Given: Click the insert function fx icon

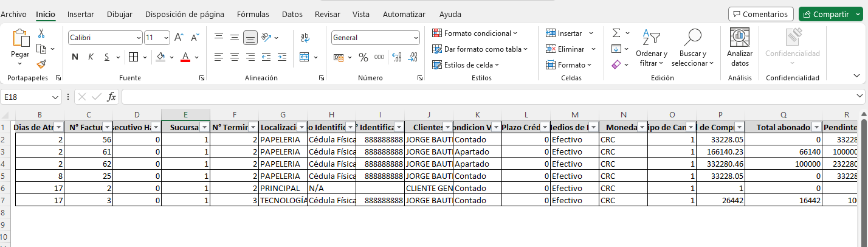Looking at the screenshot, I should tap(112, 97).
